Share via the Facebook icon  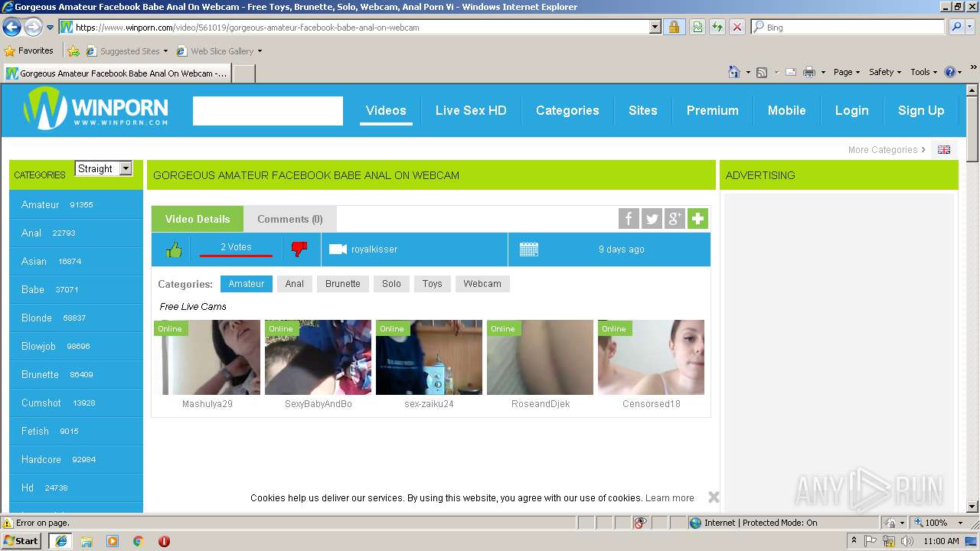click(x=629, y=219)
